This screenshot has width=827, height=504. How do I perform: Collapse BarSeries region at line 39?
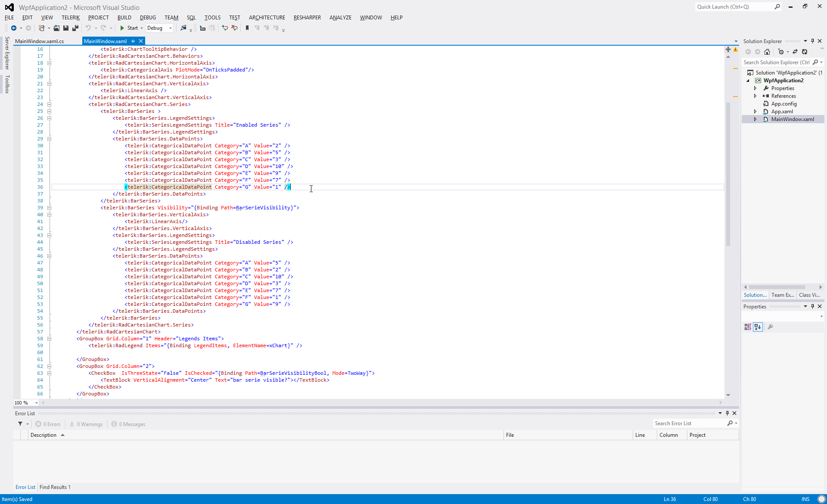[x=49, y=208]
